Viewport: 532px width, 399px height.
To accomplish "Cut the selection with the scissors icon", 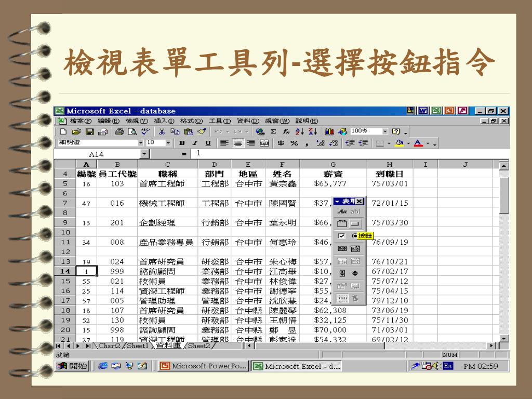I will pyautogui.click(x=162, y=131).
